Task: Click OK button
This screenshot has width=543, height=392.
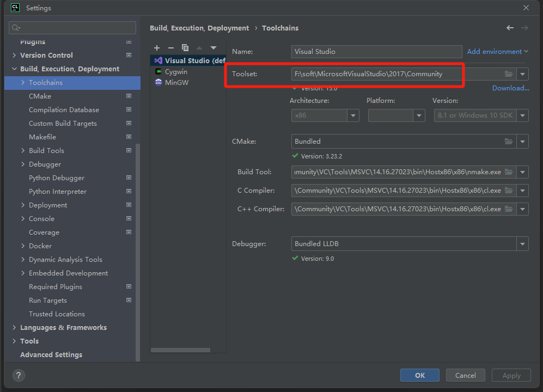Action: [x=420, y=375]
